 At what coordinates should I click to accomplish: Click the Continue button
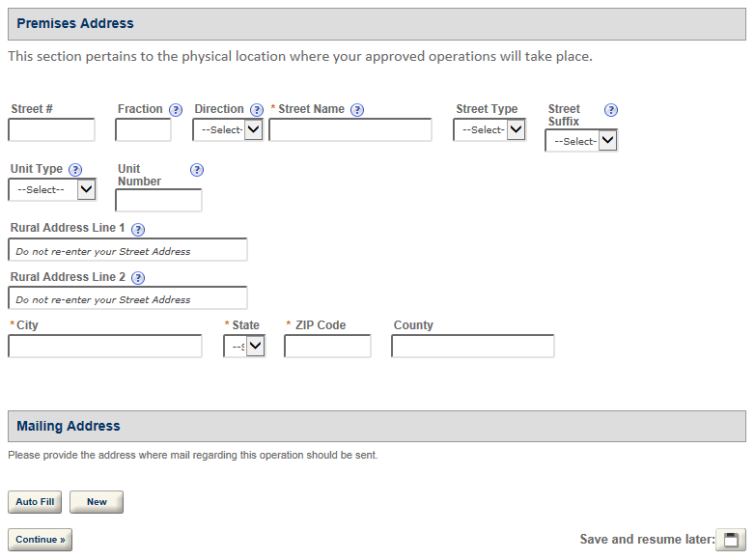point(40,540)
